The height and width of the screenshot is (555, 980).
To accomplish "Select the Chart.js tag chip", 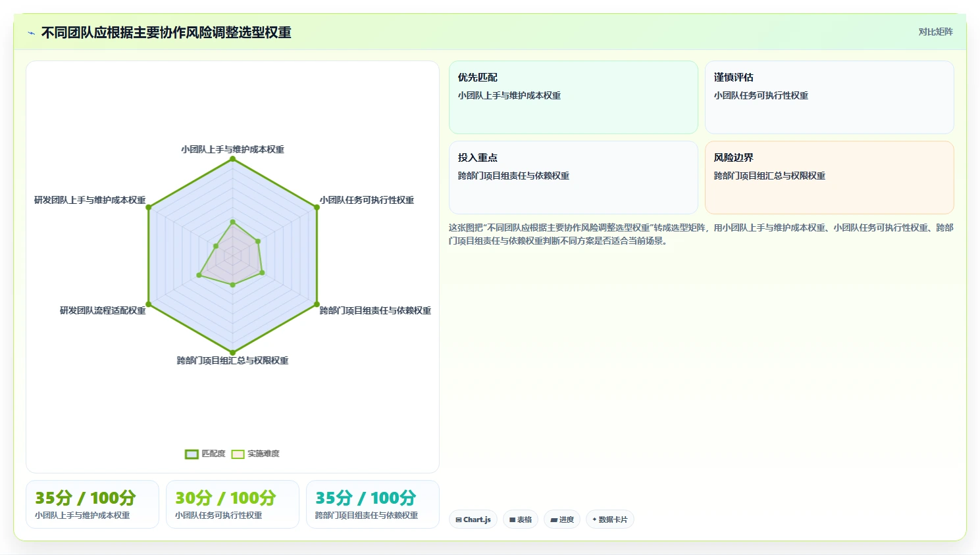I will tap(473, 519).
